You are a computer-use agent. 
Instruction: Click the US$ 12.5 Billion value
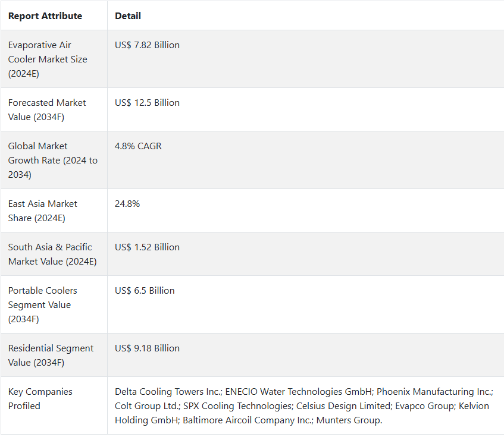pos(147,103)
